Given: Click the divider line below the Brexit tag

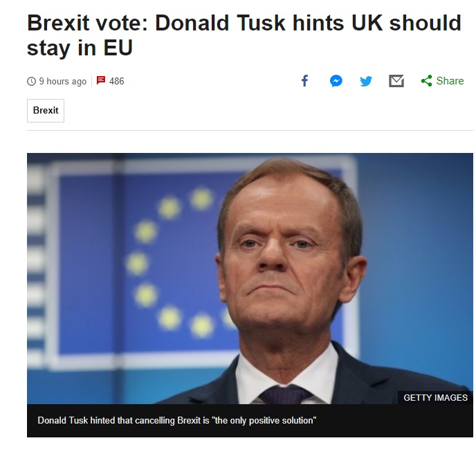Looking at the screenshot, I should (x=250, y=130).
